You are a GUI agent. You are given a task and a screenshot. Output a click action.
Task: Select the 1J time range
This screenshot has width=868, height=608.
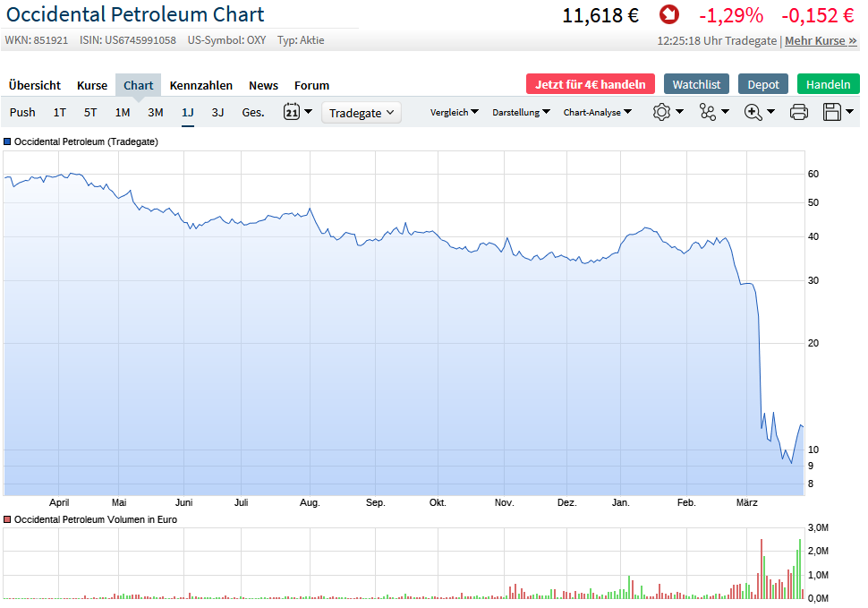(x=188, y=112)
